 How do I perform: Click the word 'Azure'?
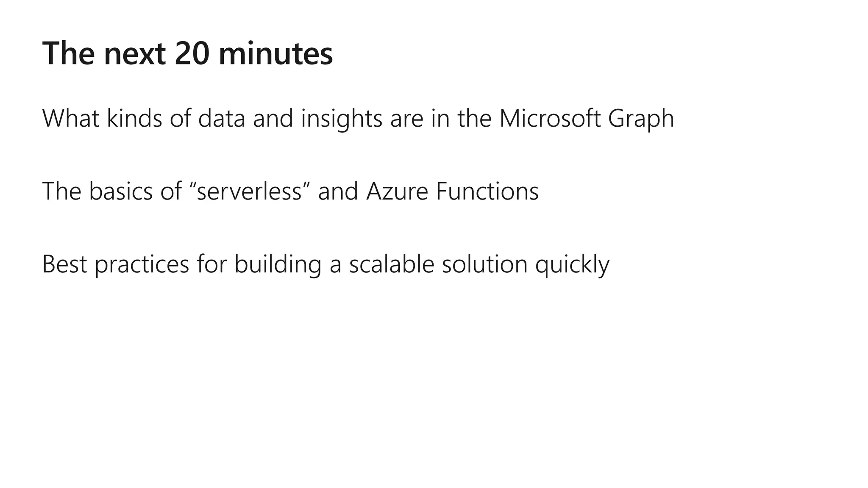(x=398, y=191)
